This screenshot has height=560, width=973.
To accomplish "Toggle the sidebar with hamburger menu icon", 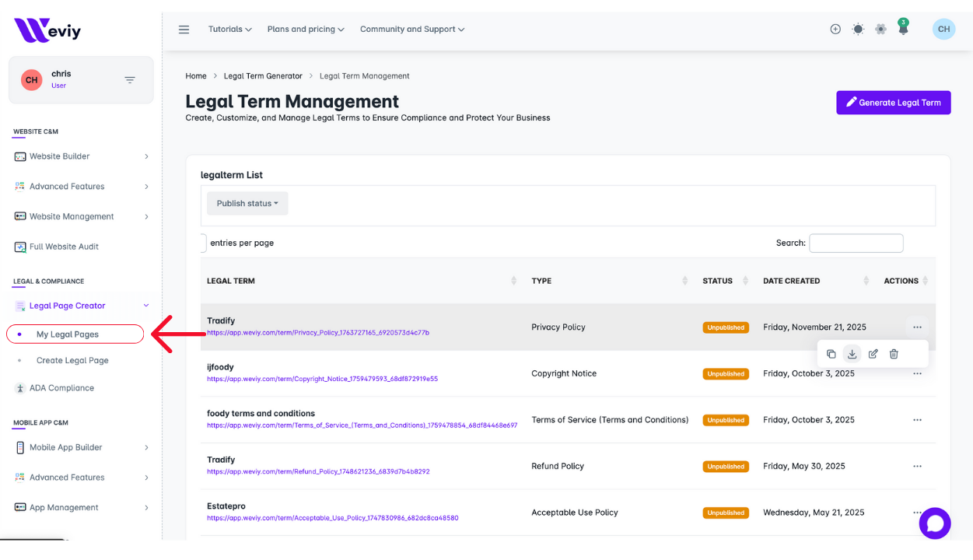I will (184, 30).
